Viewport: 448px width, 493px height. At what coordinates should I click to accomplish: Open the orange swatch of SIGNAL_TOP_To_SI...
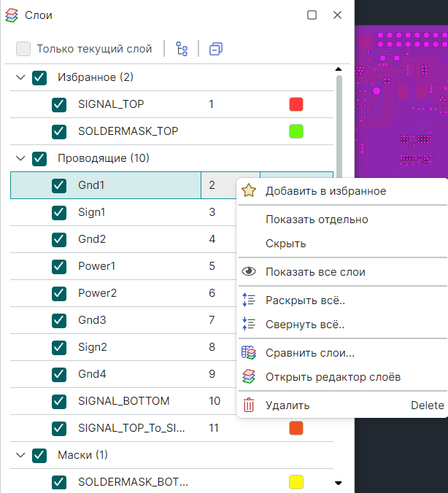pyautogui.click(x=296, y=428)
